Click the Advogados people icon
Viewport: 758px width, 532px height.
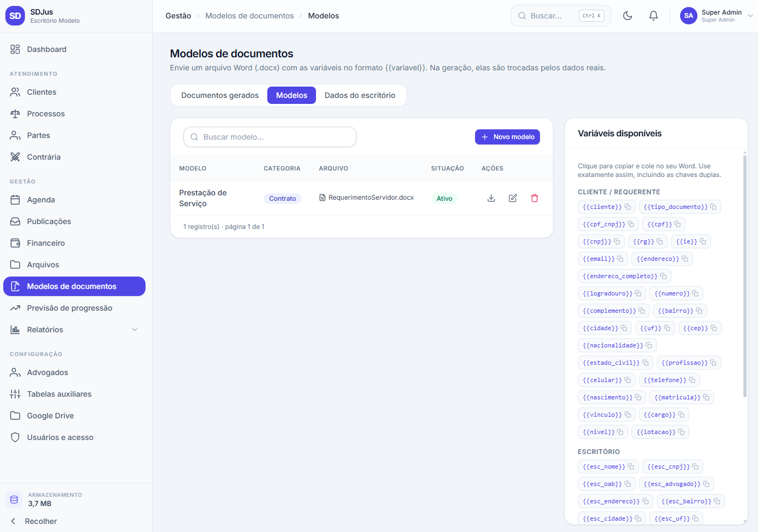(x=15, y=372)
